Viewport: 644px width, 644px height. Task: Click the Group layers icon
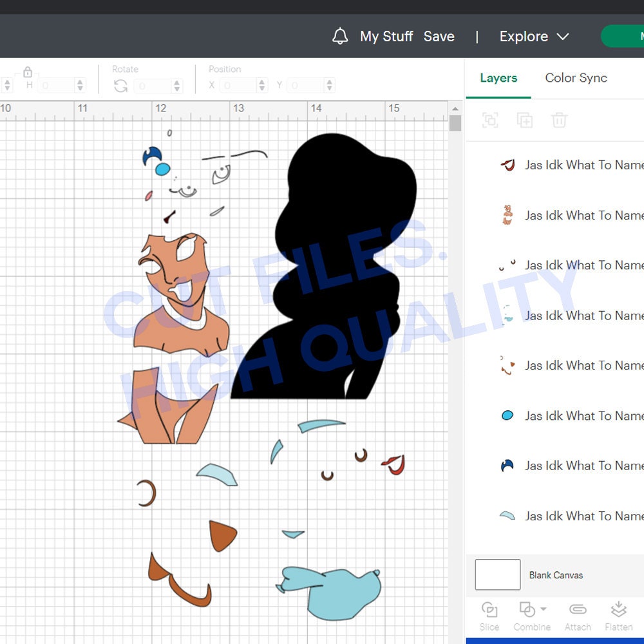(490, 120)
